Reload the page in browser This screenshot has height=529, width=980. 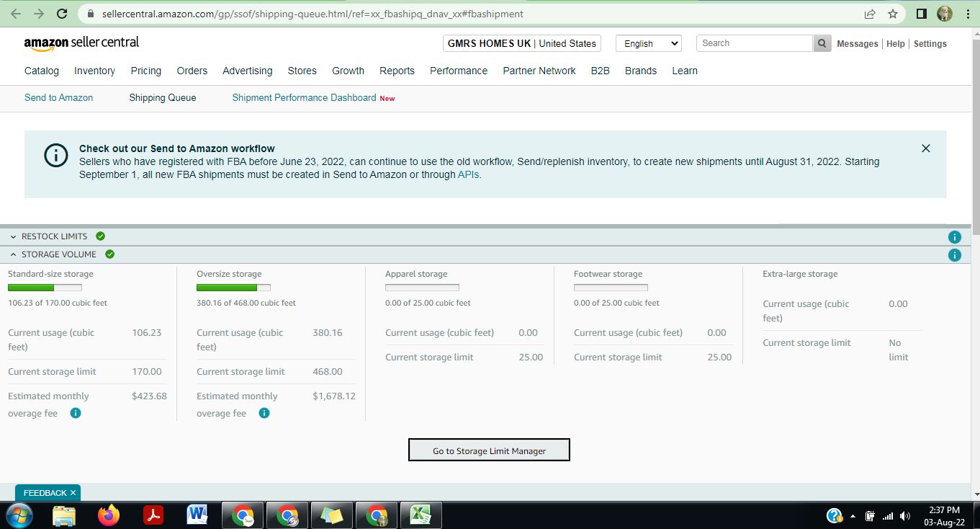pos(62,14)
